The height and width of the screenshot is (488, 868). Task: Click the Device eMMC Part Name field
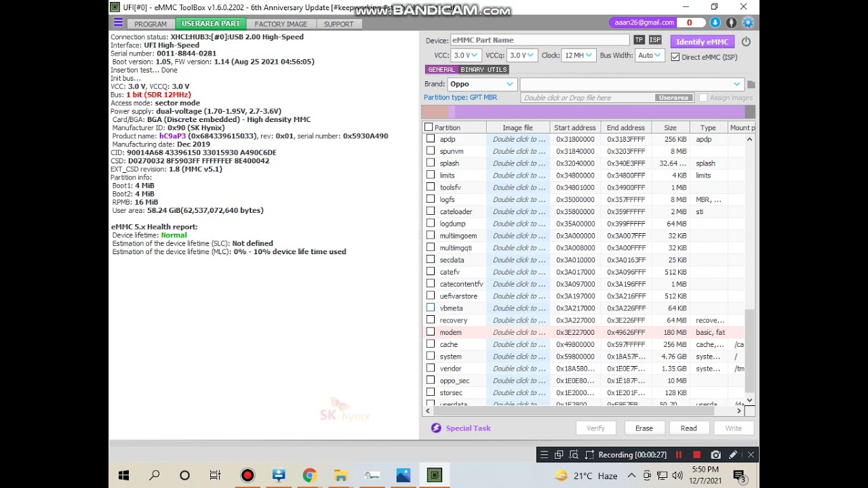coord(540,40)
